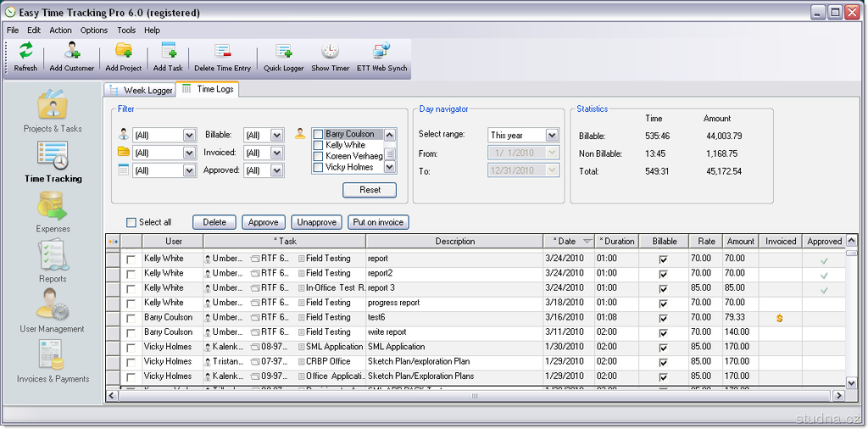Open the Quick Logger tool
Screen dimensions: 868x429
click(283, 52)
